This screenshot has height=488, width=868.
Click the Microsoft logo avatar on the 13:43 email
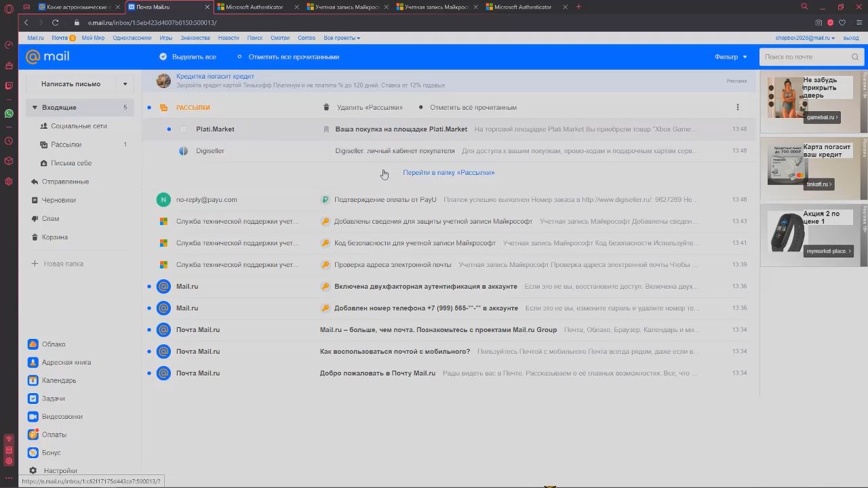[x=163, y=221]
